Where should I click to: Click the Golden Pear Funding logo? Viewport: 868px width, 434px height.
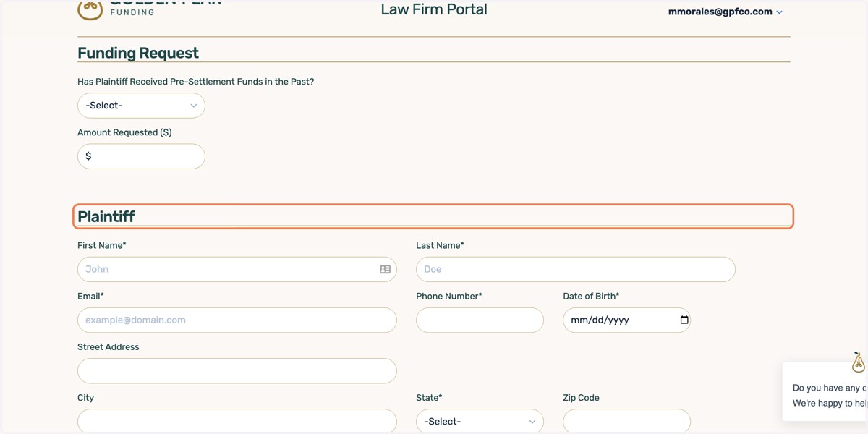point(148,9)
